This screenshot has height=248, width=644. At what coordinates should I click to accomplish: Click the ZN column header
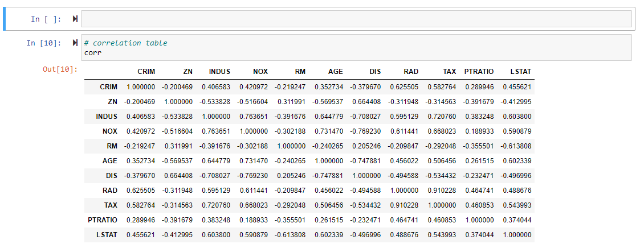click(x=188, y=71)
